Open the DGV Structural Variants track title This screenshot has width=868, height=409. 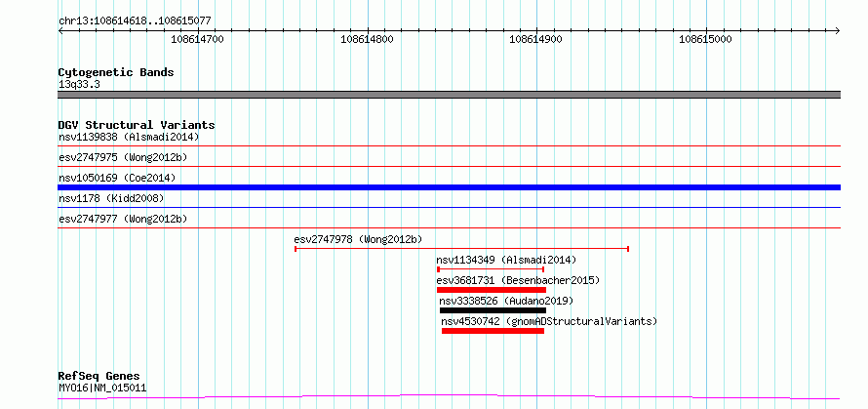(137, 125)
